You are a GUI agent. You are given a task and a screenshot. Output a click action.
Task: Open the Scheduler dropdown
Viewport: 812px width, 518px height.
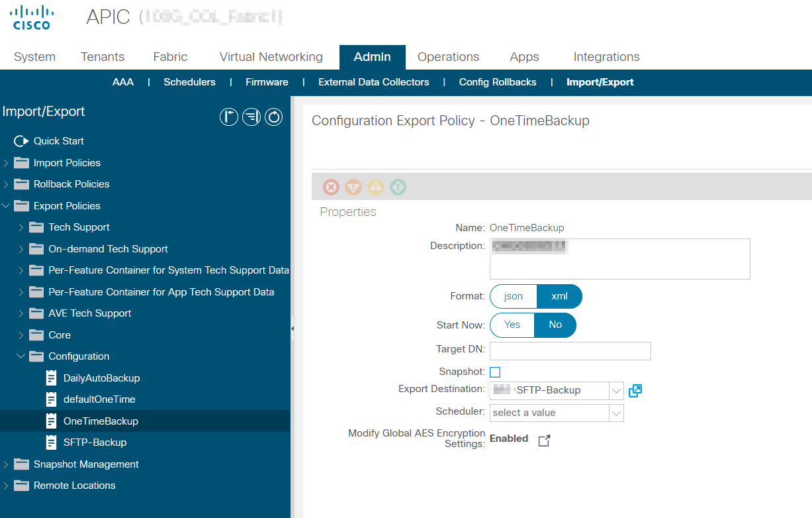[616, 413]
